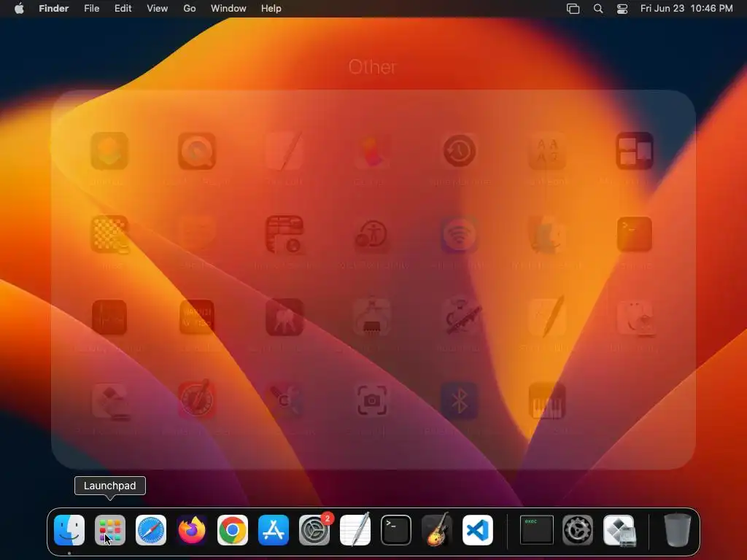Open Control Center from the menu bar
The height and width of the screenshot is (560, 747).
click(x=622, y=9)
